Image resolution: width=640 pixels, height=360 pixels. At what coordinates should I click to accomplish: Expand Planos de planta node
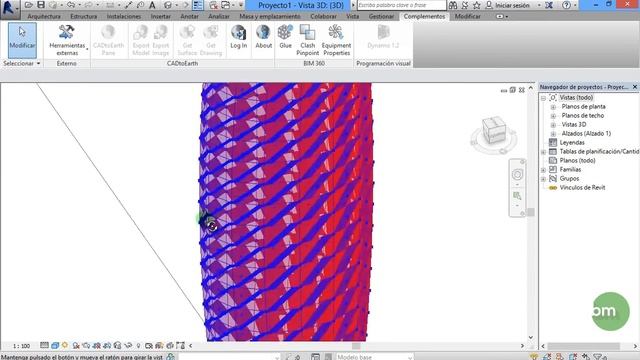pos(553,107)
